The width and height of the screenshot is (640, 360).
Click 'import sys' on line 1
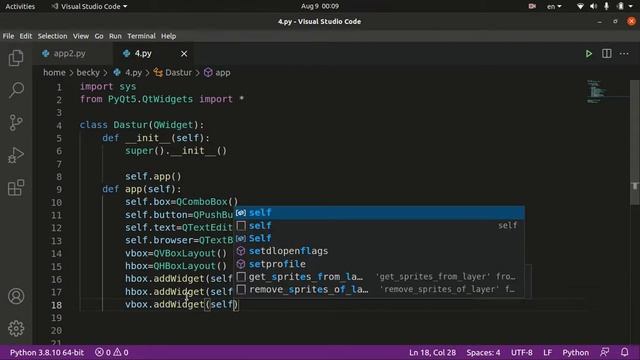coord(108,87)
